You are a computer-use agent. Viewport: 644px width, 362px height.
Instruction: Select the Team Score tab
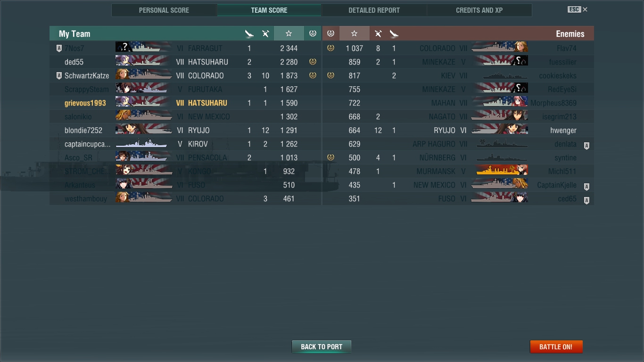coord(269,10)
